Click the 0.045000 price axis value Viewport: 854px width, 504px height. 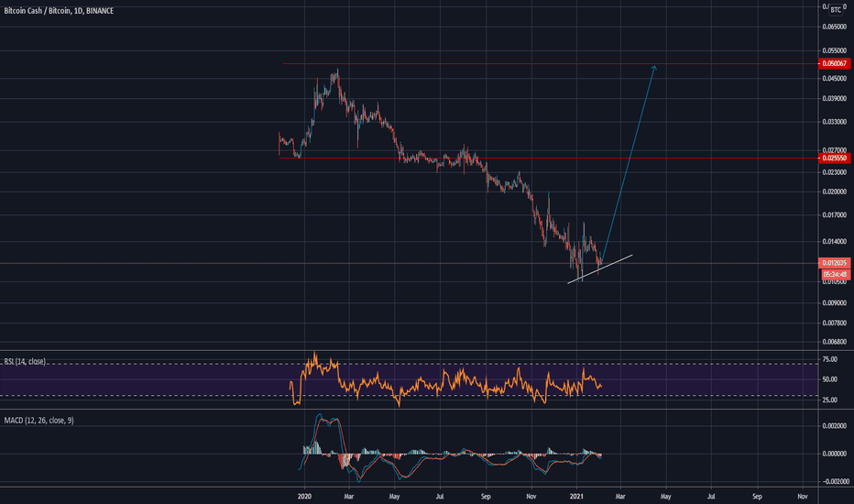pos(835,79)
